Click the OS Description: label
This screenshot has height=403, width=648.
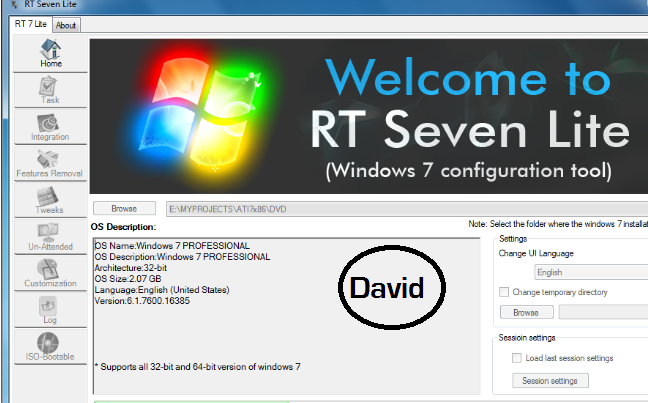[x=124, y=227]
